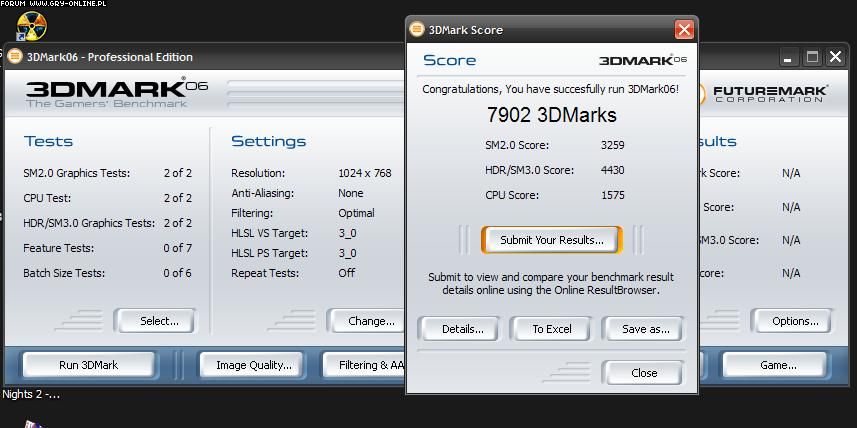Click the CPU Score value 1575
The width and height of the screenshot is (857, 428).
(x=612, y=195)
